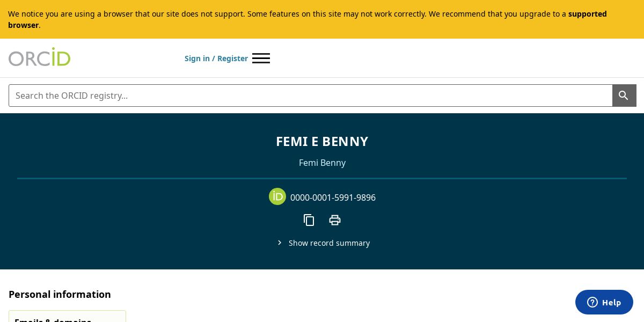644x322 pixels.
Task: Open the Emails & domains panel
Action: pyautogui.click(x=67, y=317)
